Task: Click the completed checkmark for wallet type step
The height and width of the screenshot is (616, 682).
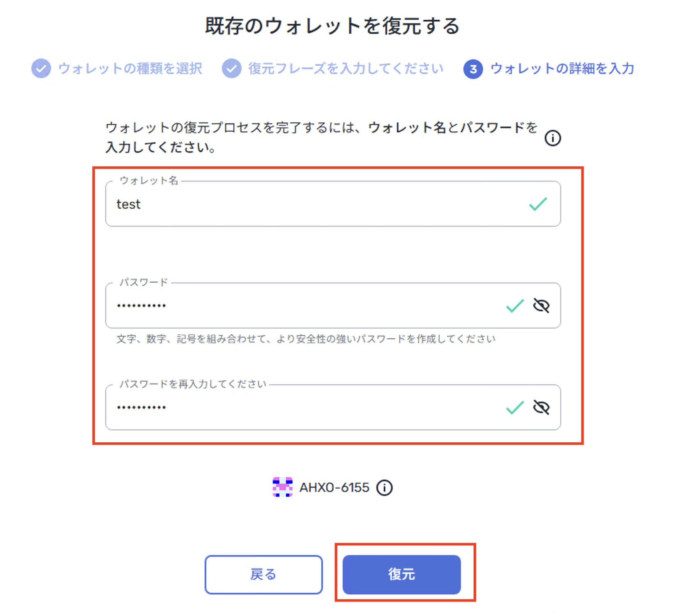Action: pos(41,68)
